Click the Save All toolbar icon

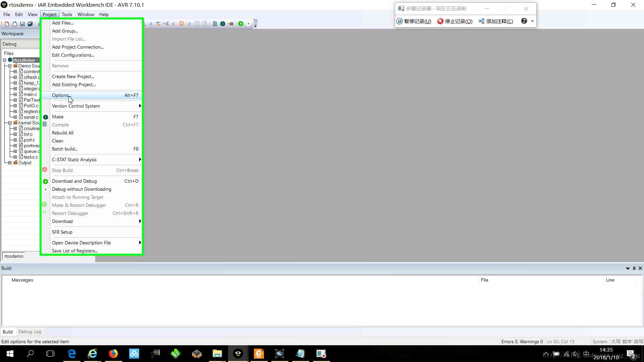pos(30,24)
